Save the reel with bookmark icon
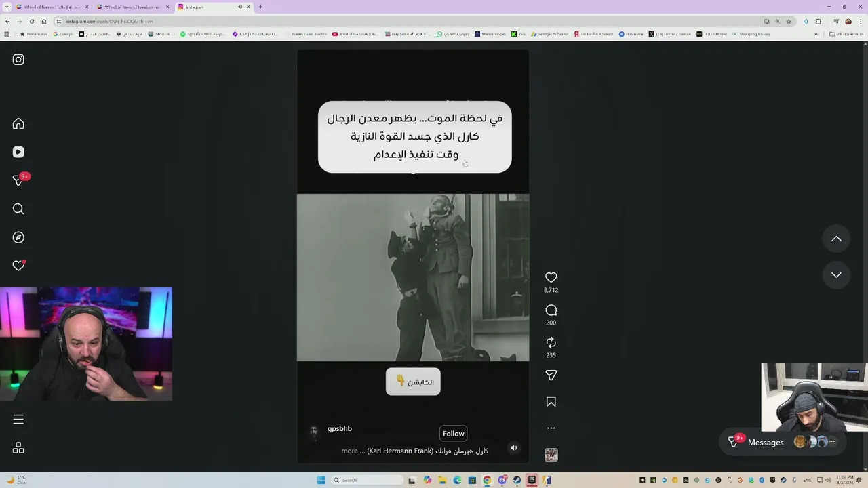This screenshot has height=488, width=868. pyautogui.click(x=551, y=402)
